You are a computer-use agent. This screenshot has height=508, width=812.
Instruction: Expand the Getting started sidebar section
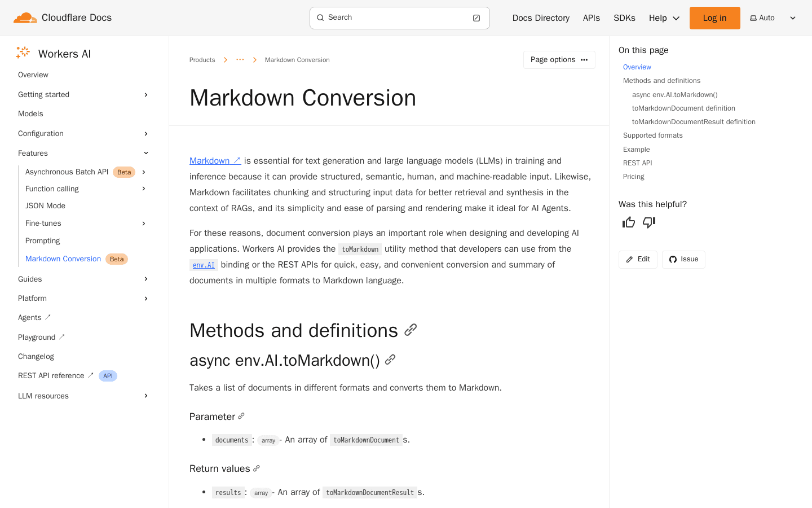click(145, 94)
